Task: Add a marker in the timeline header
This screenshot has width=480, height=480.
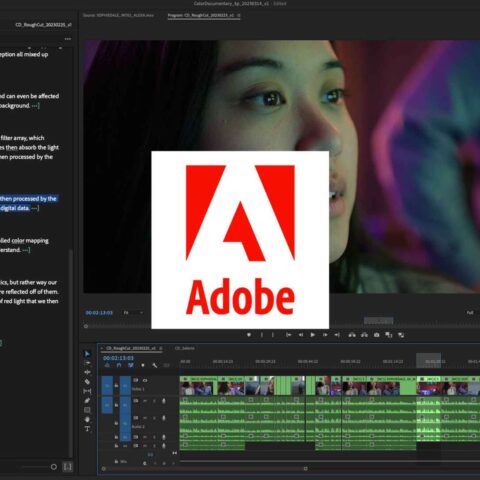Action: pos(143,365)
